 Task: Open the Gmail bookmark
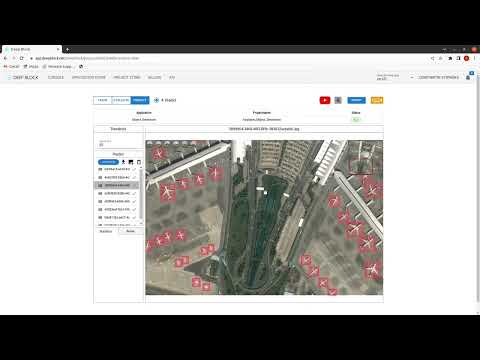[12, 67]
